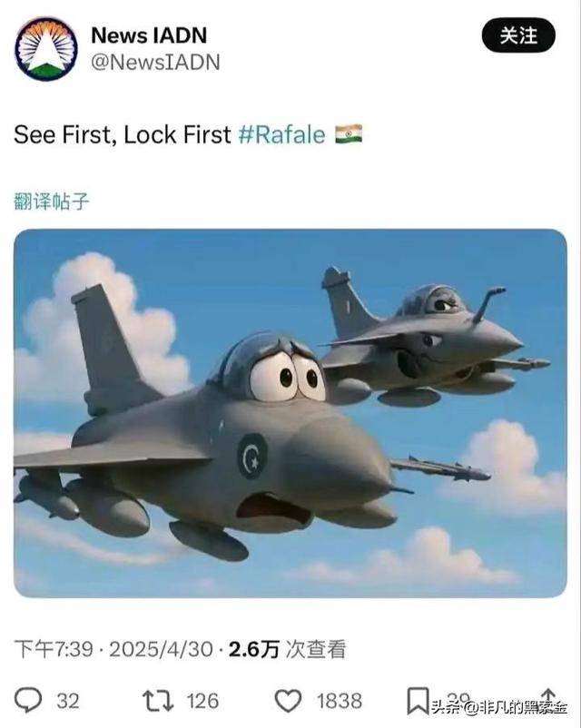Open the News IADN profile avatar
The width and height of the screenshot is (581, 728).
coord(46,49)
